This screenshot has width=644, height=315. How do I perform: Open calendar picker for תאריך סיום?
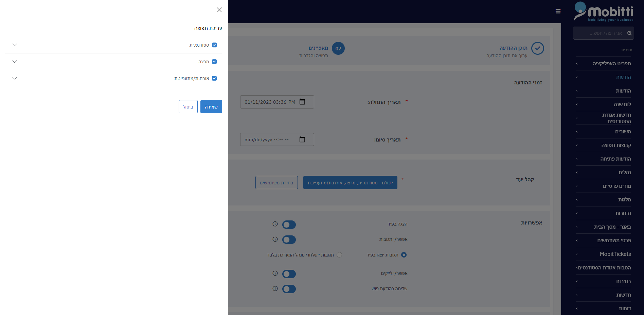(x=302, y=139)
